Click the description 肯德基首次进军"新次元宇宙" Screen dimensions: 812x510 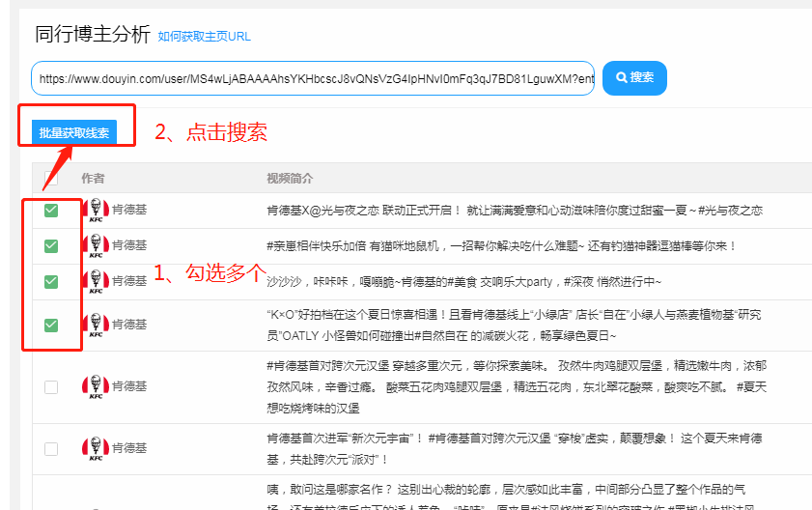[515, 449]
